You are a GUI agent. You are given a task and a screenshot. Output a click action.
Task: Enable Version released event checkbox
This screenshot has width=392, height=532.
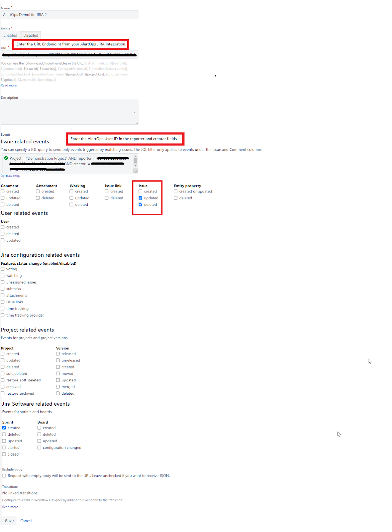[58, 354]
